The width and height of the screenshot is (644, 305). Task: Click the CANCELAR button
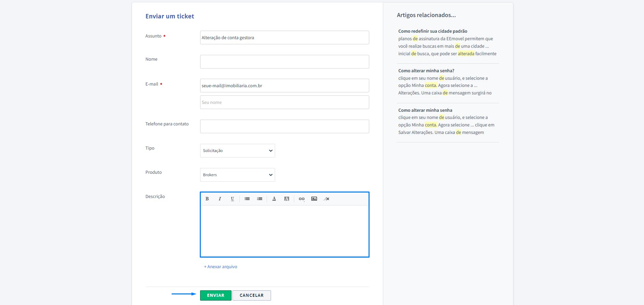point(252,295)
